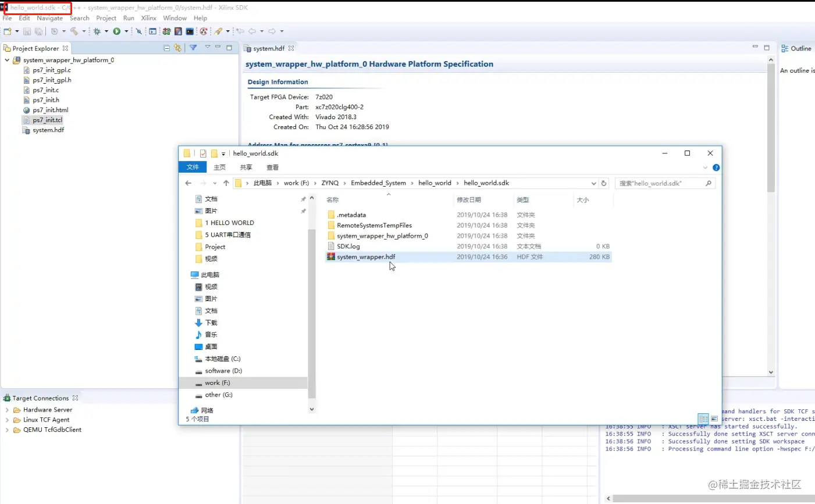Select the .metadata folder
The image size is (815, 504).
click(468, 215)
